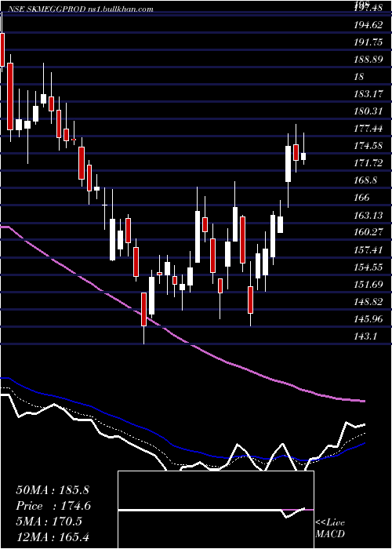Click the MACD inset chart box
This screenshot has width=392, height=549.
pos(216,510)
